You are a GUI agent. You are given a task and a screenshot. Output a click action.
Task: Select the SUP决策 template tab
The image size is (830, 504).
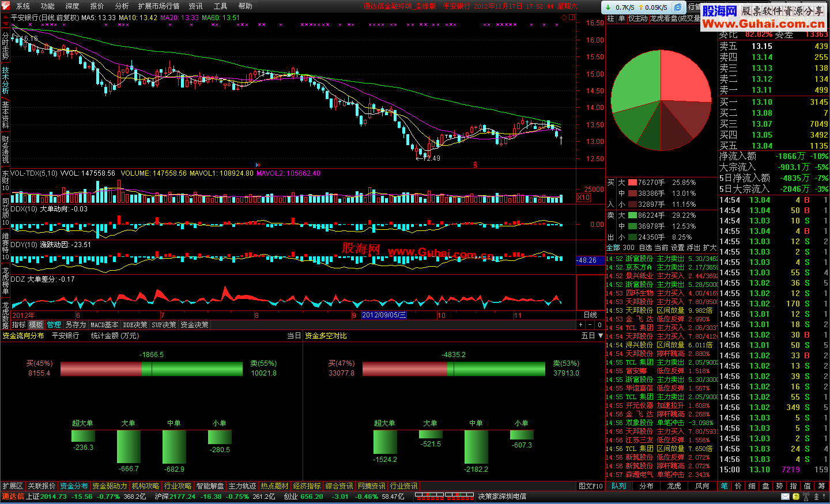[164, 325]
